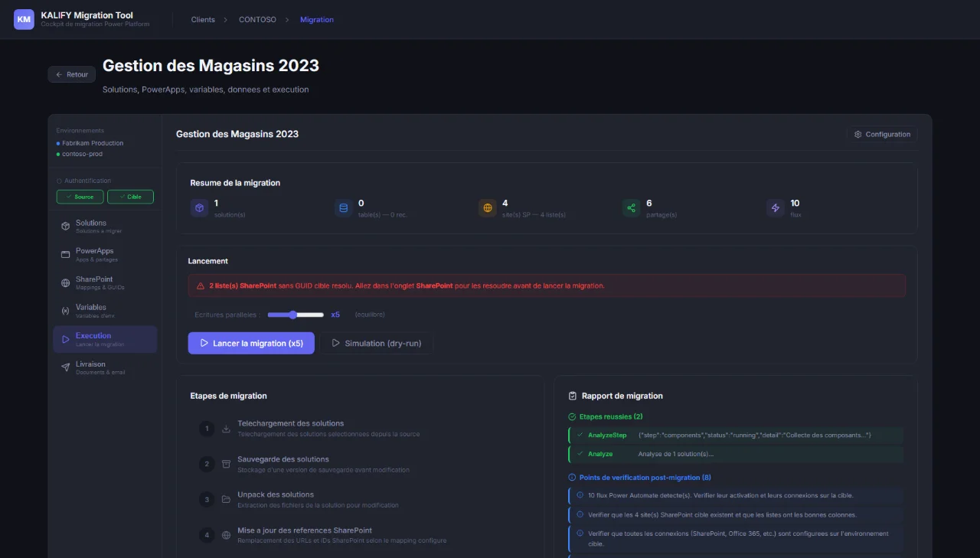The height and width of the screenshot is (558, 980).
Task: Click the PowerApps window icon in sidebar
Action: [x=65, y=254]
